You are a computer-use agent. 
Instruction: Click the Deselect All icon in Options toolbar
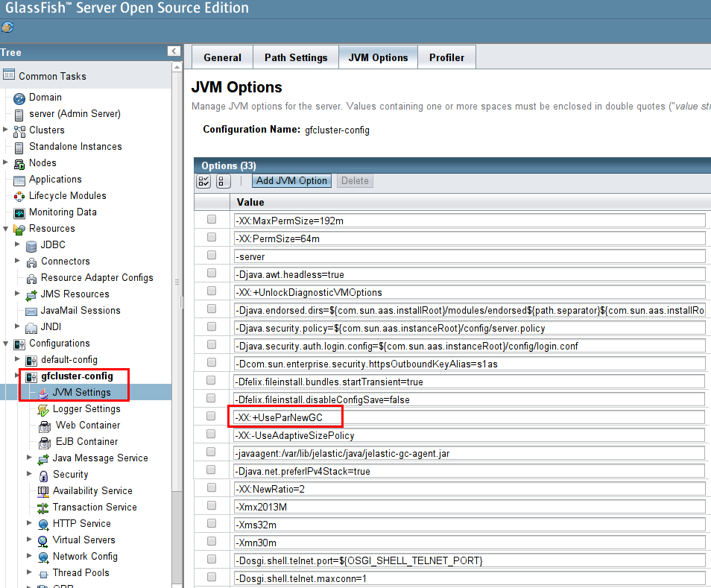click(224, 181)
